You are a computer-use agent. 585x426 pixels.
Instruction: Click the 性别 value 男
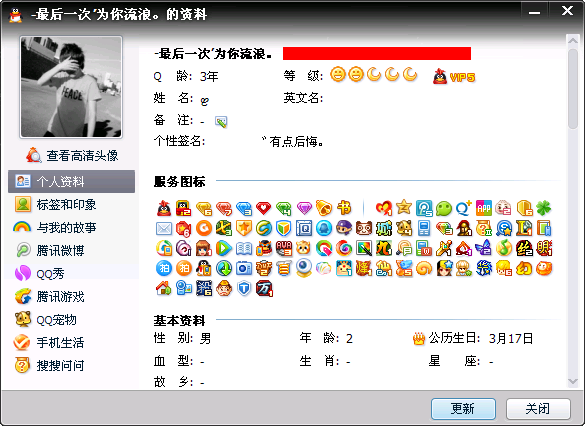[x=206, y=338]
